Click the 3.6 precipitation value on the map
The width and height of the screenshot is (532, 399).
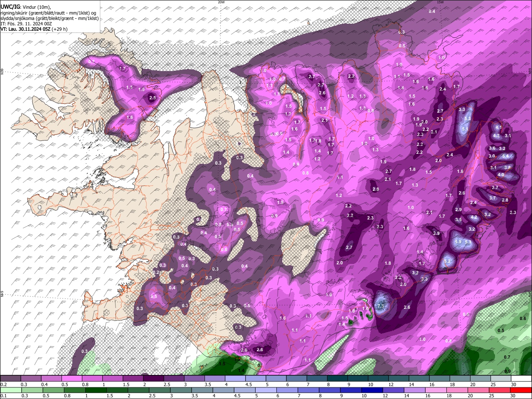492,148
